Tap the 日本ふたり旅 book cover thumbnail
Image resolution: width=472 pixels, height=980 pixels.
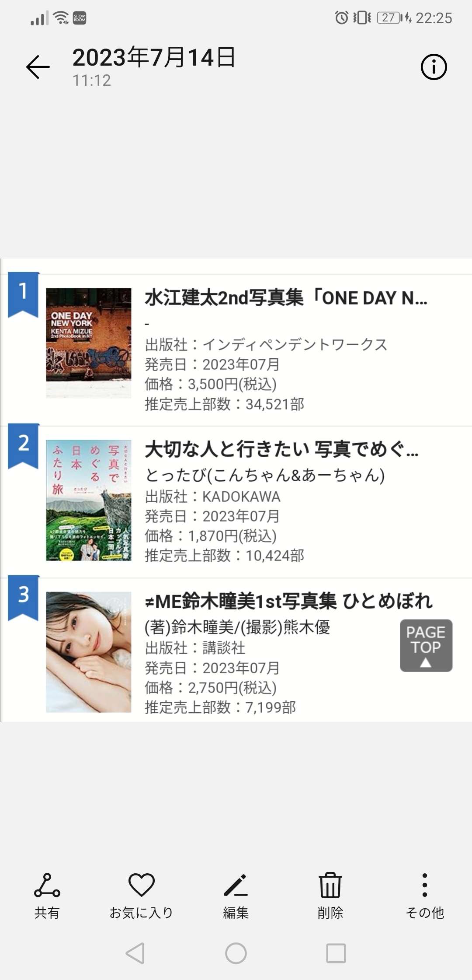89,500
